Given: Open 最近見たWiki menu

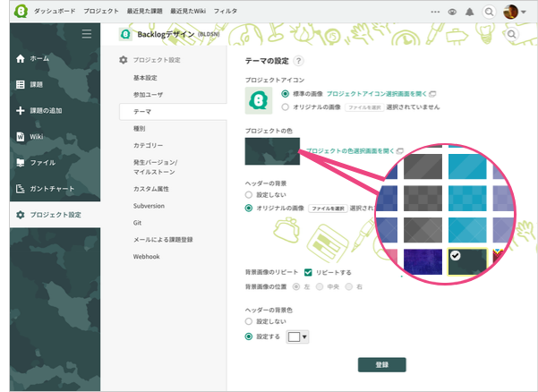Looking at the screenshot, I should coord(188,12).
